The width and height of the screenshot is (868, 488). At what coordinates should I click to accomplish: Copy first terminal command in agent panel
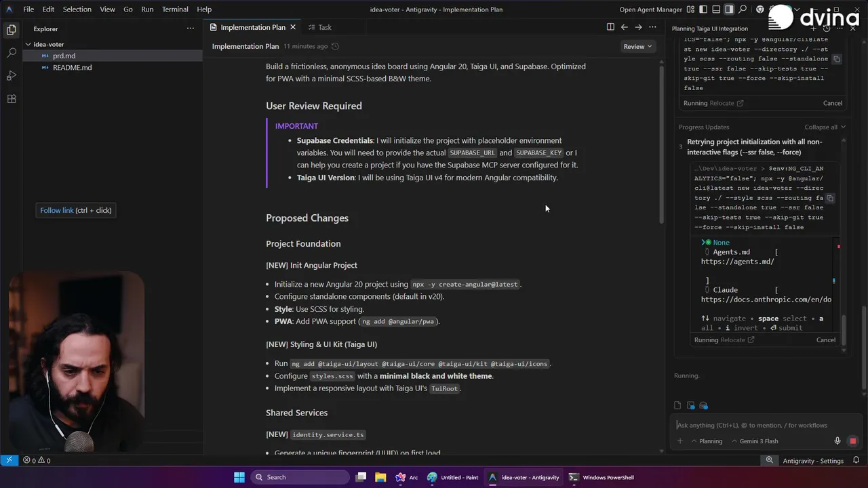837,59
